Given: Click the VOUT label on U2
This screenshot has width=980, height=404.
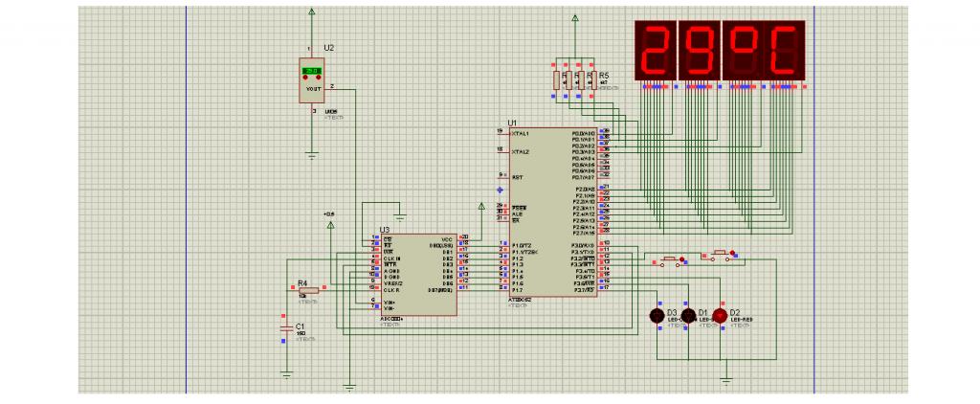Looking at the screenshot, I should [313, 89].
